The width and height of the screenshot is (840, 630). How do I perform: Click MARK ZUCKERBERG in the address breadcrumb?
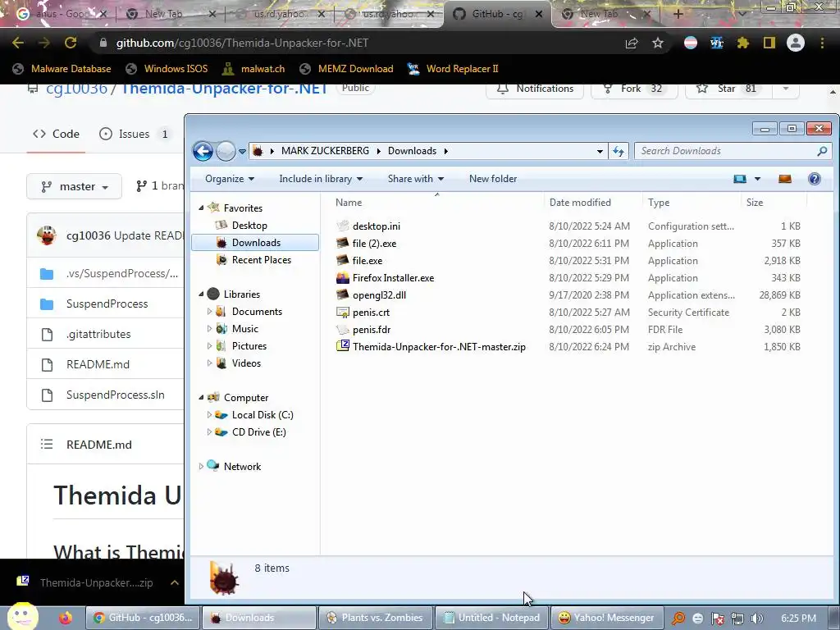325,151
